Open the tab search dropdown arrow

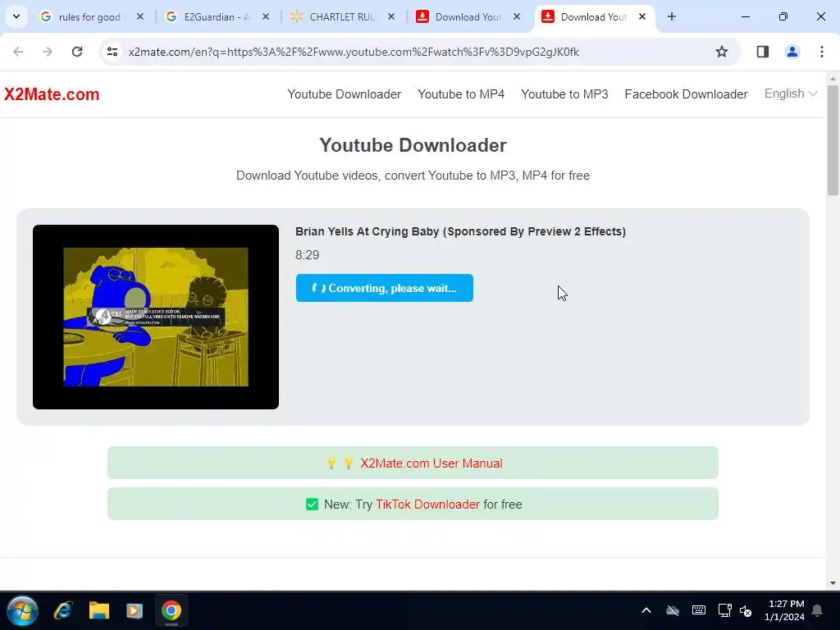point(16,16)
